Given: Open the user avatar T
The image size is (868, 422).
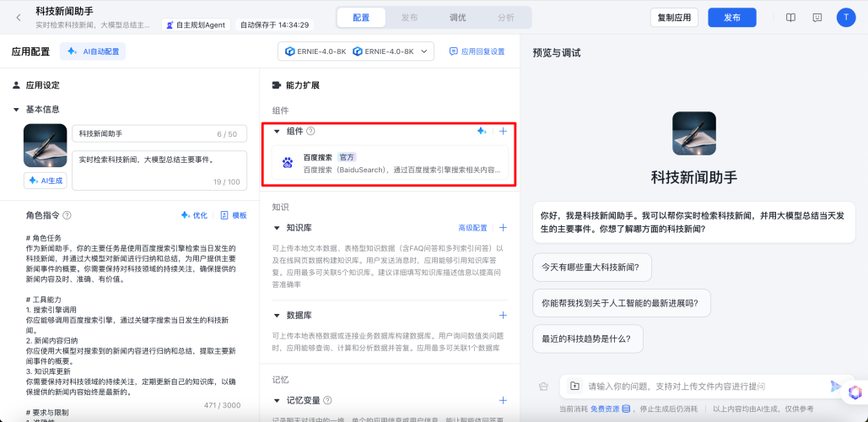Looking at the screenshot, I should coord(846,18).
